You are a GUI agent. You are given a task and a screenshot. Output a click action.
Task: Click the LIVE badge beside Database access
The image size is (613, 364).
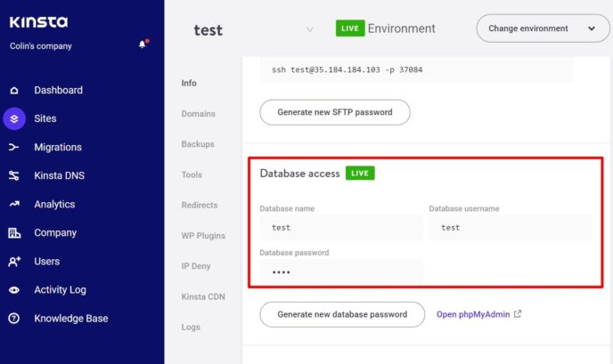(360, 173)
